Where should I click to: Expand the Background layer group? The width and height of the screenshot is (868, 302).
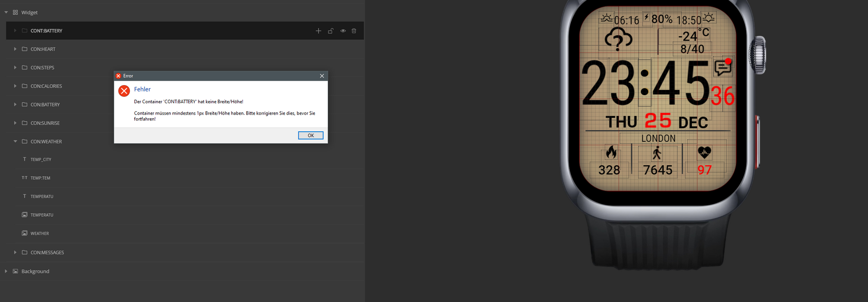click(x=6, y=271)
